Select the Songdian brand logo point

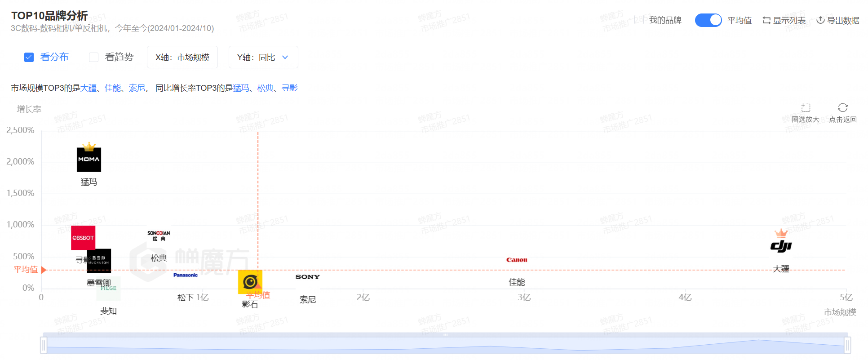(x=159, y=236)
